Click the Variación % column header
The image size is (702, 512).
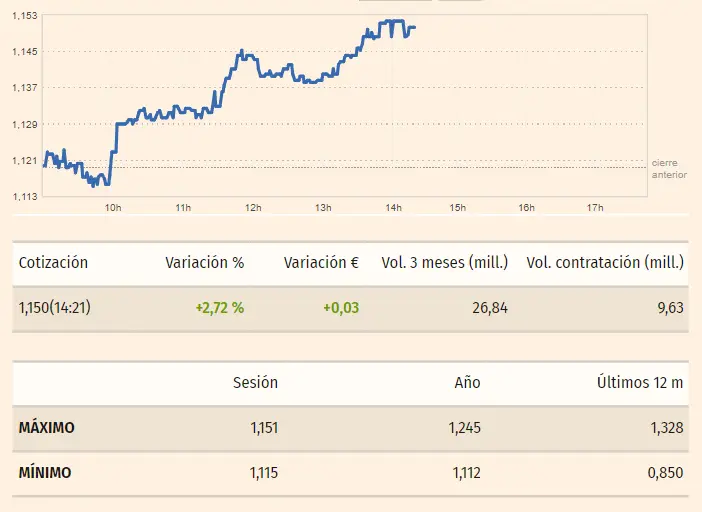(x=204, y=263)
